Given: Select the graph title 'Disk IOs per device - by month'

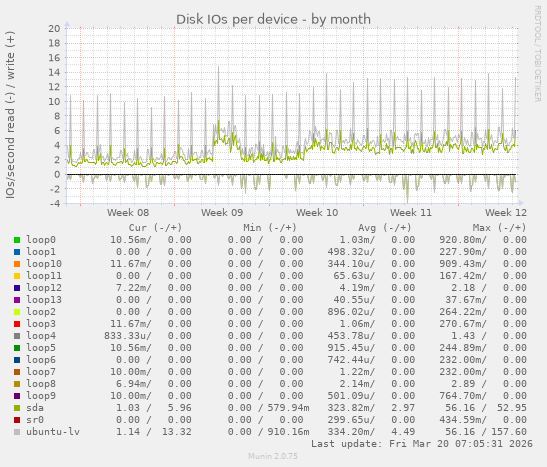Looking at the screenshot, I should pyautogui.click(x=273, y=20).
